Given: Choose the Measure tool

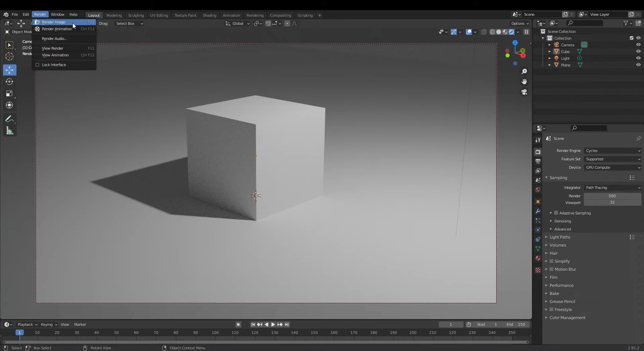Looking at the screenshot, I should 9,131.
